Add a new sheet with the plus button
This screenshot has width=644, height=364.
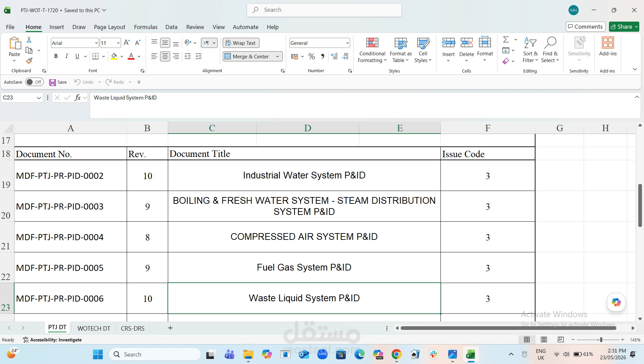(170, 328)
